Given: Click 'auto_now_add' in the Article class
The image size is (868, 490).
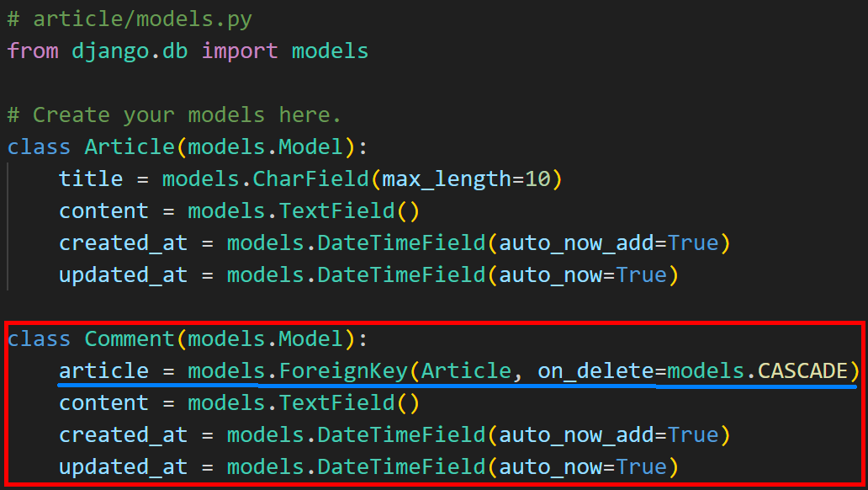Looking at the screenshot, I should coord(576,243).
